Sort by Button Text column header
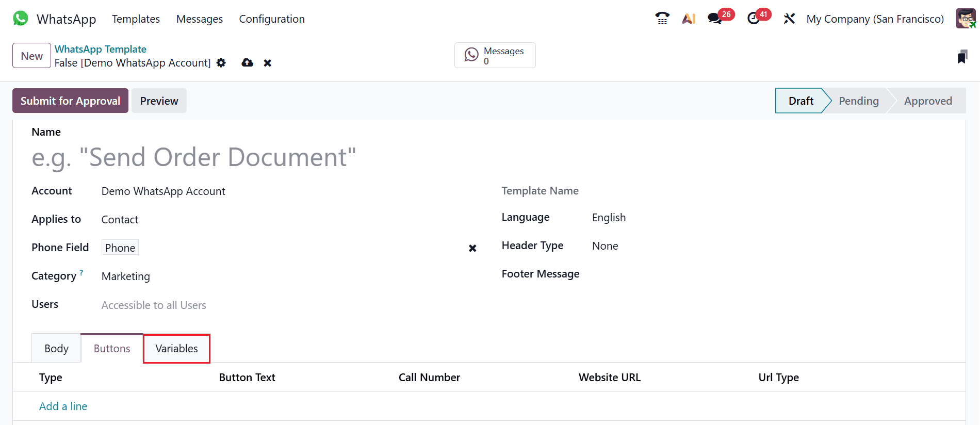The image size is (980, 425). point(247,378)
